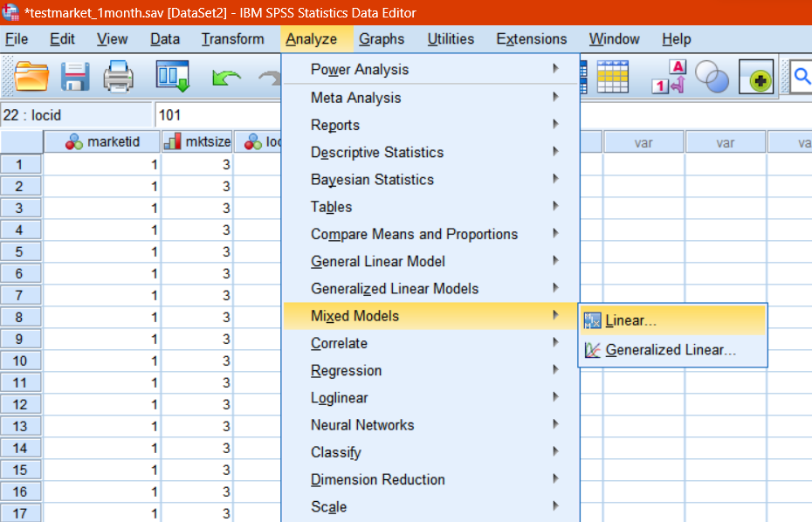812x522 pixels.
Task: Expand the Classify submenu
Action: coord(430,452)
